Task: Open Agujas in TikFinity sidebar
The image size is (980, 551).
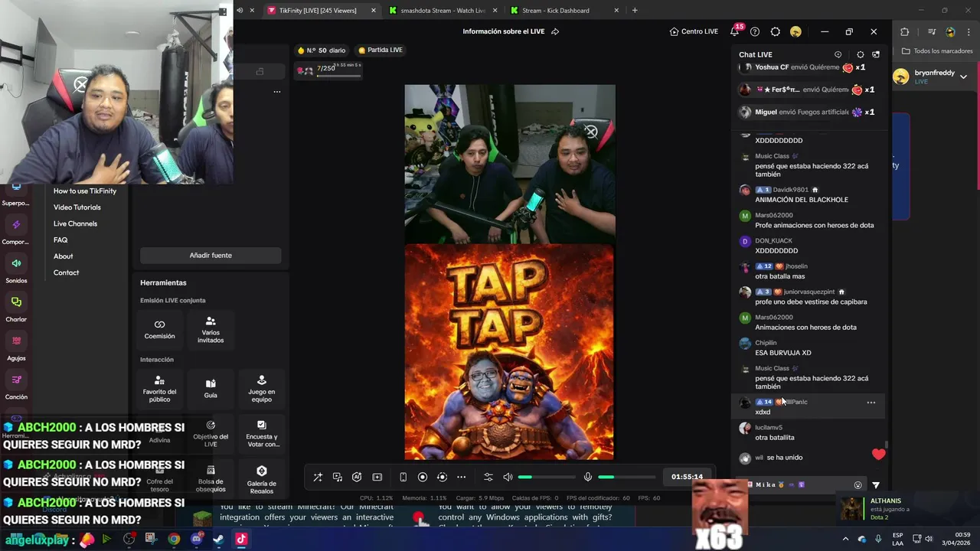Action: pyautogui.click(x=16, y=347)
